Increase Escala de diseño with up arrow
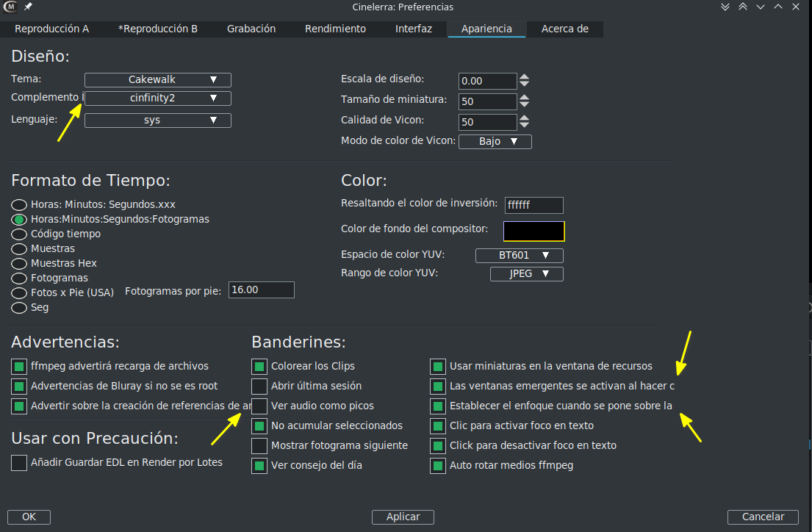The image size is (812, 532). click(x=525, y=77)
